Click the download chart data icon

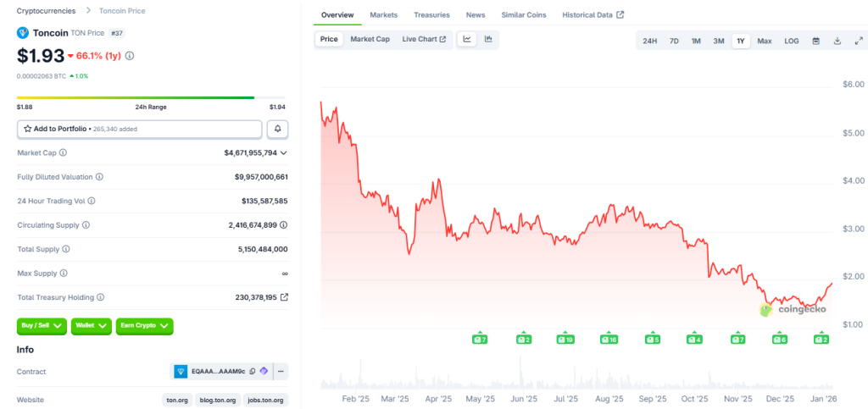coord(837,41)
